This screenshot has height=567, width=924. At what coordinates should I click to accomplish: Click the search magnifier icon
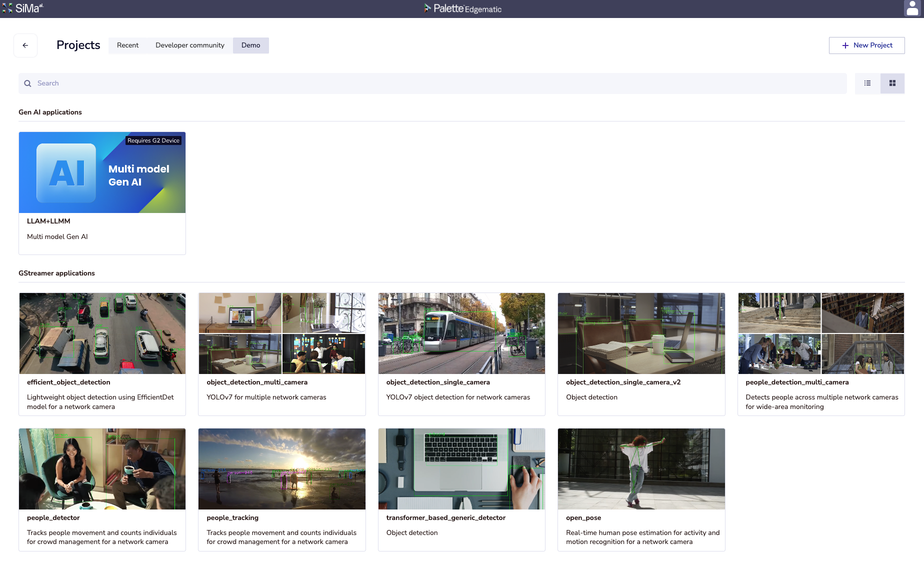click(x=28, y=83)
